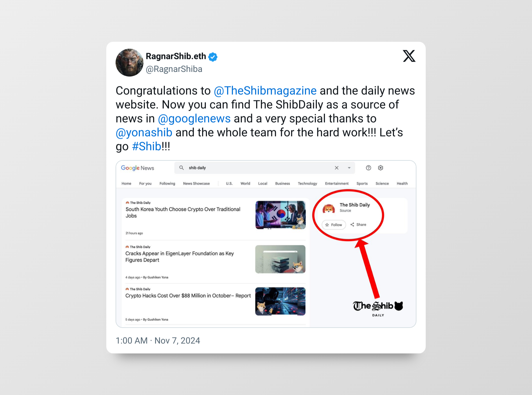This screenshot has height=395, width=532.
Task: Clear the 'shib daily' search with X icon
Action: pyautogui.click(x=337, y=168)
